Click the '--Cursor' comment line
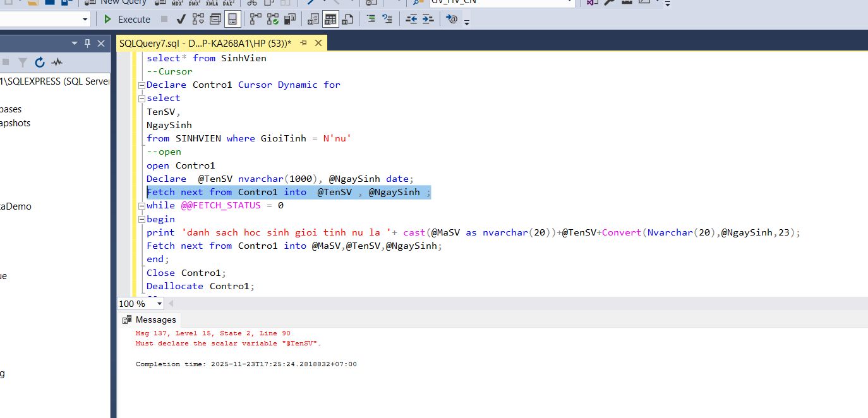The image size is (868, 418). coord(169,71)
